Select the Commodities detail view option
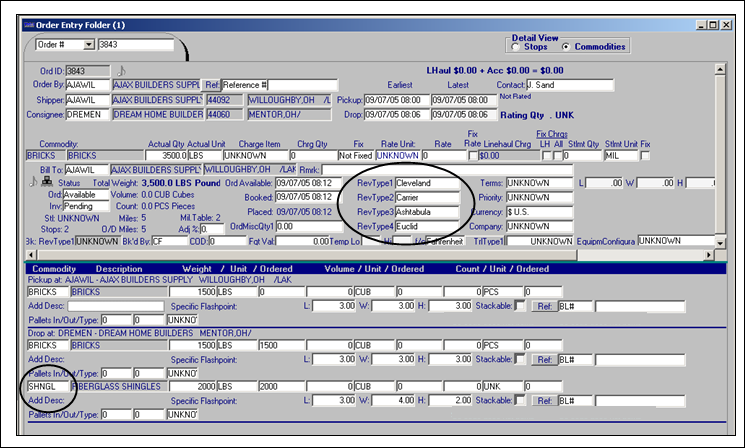745x448 pixels. tap(566, 47)
